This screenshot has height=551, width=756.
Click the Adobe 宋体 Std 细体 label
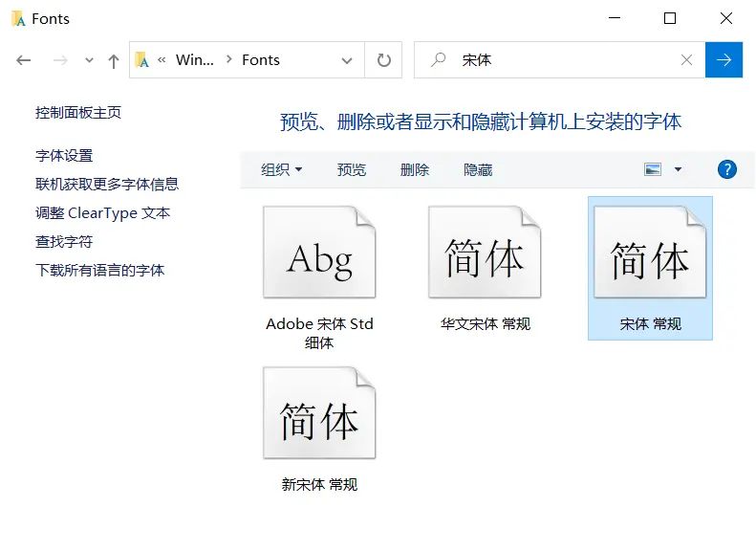point(319,334)
